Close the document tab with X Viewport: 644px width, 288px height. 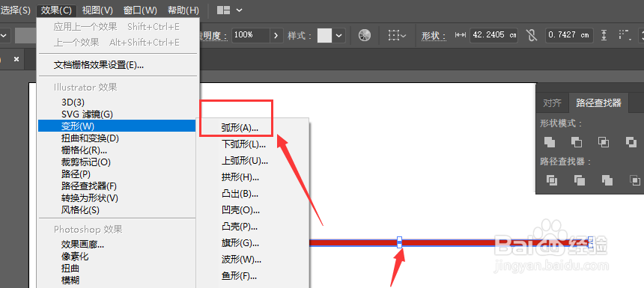[16, 59]
